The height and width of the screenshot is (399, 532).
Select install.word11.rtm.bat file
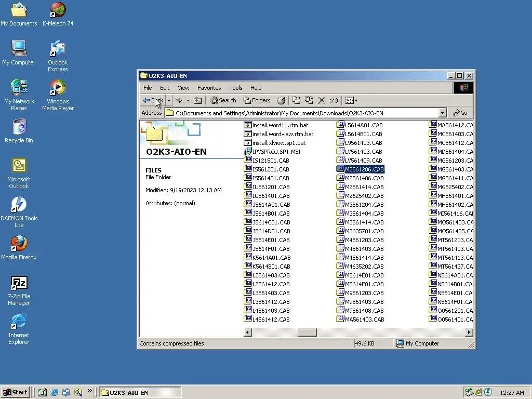pyautogui.click(x=276, y=125)
